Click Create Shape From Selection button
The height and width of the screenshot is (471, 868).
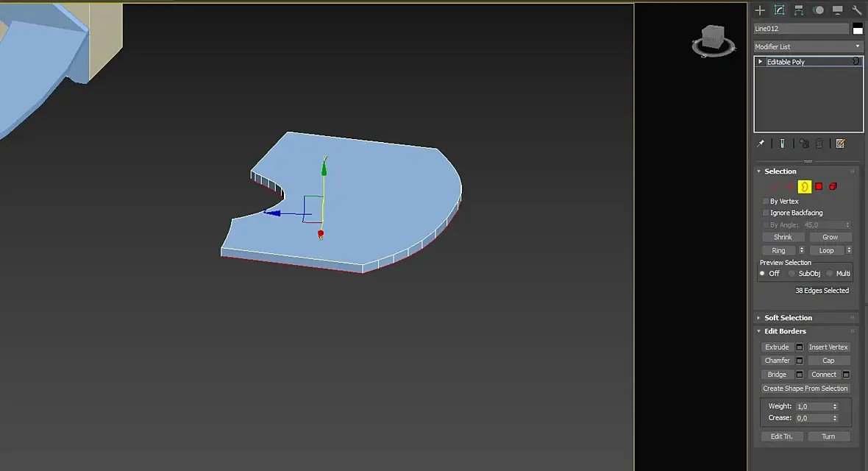(805, 389)
